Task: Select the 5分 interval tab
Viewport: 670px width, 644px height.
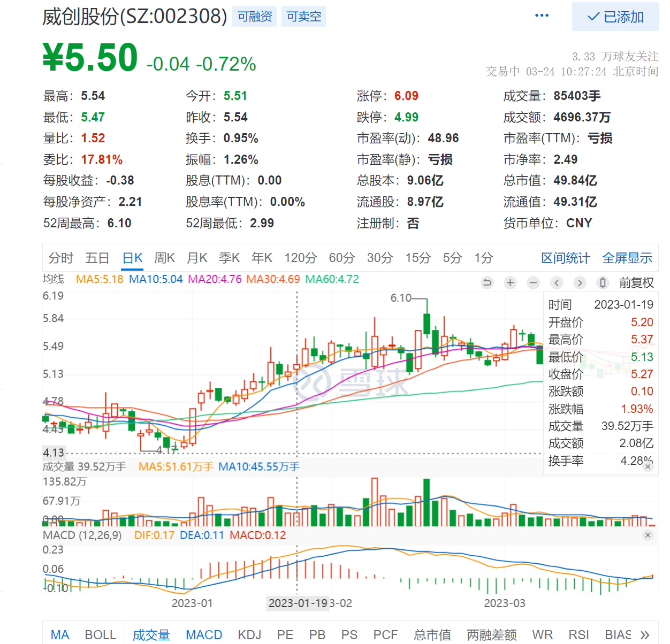Action: point(452,258)
